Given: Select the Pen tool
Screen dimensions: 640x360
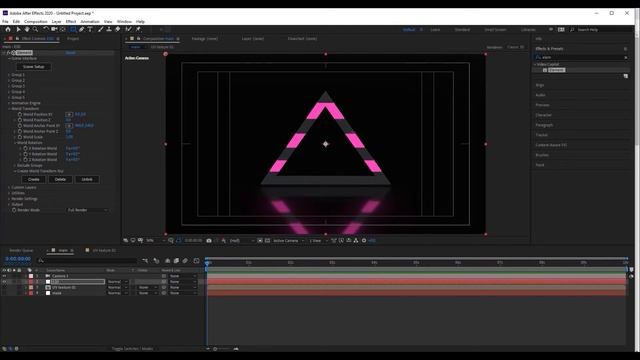Looking at the screenshot, I should (82, 29).
